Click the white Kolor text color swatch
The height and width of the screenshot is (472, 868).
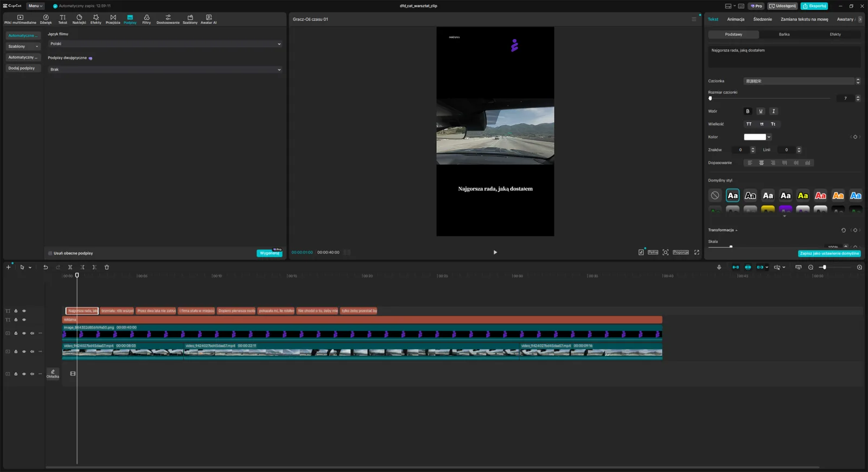click(x=755, y=137)
